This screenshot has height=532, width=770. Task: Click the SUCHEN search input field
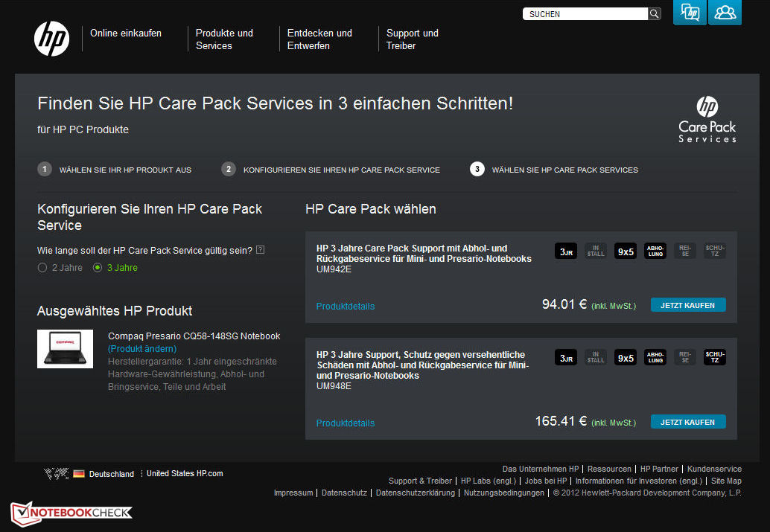pos(585,13)
